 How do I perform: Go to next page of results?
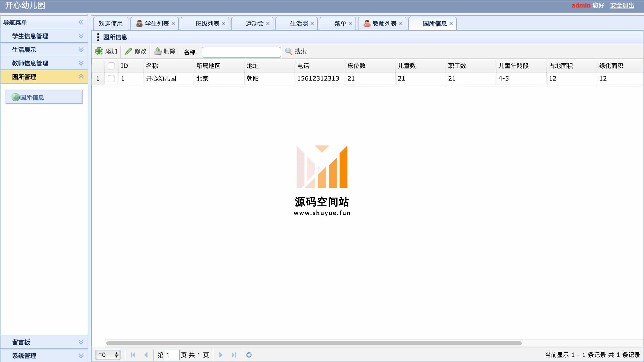tap(221, 355)
